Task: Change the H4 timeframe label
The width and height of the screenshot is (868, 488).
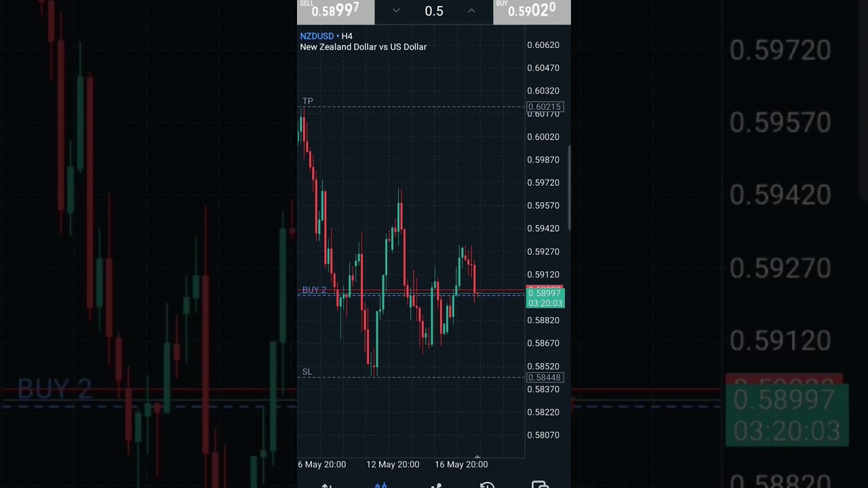Action: click(347, 36)
